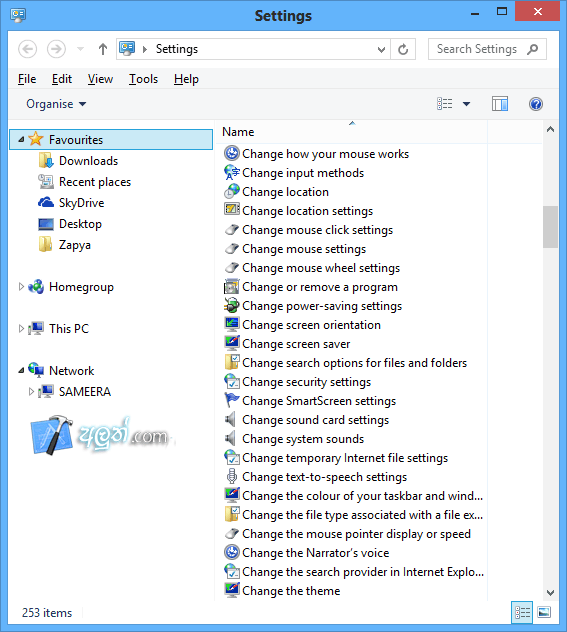Open the address bar history dropdown
The image size is (567, 632).
tap(381, 49)
